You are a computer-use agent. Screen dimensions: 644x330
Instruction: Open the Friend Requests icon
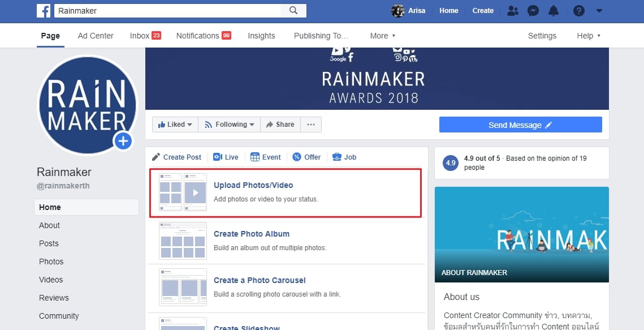click(512, 10)
